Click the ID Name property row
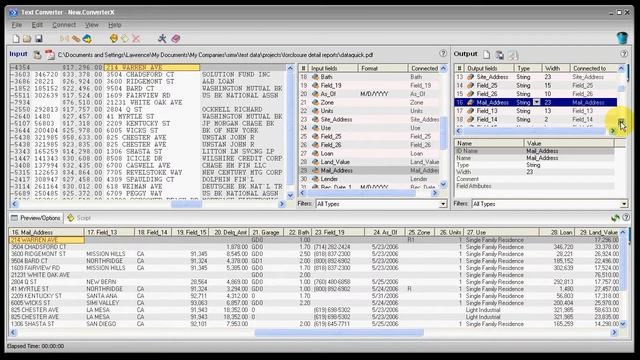The height and width of the screenshot is (360, 640). (534, 151)
